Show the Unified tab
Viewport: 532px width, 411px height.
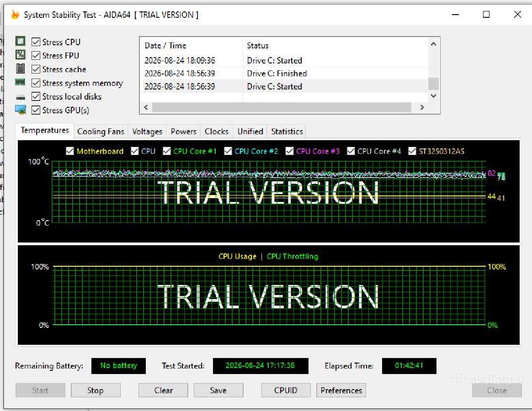coord(250,131)
